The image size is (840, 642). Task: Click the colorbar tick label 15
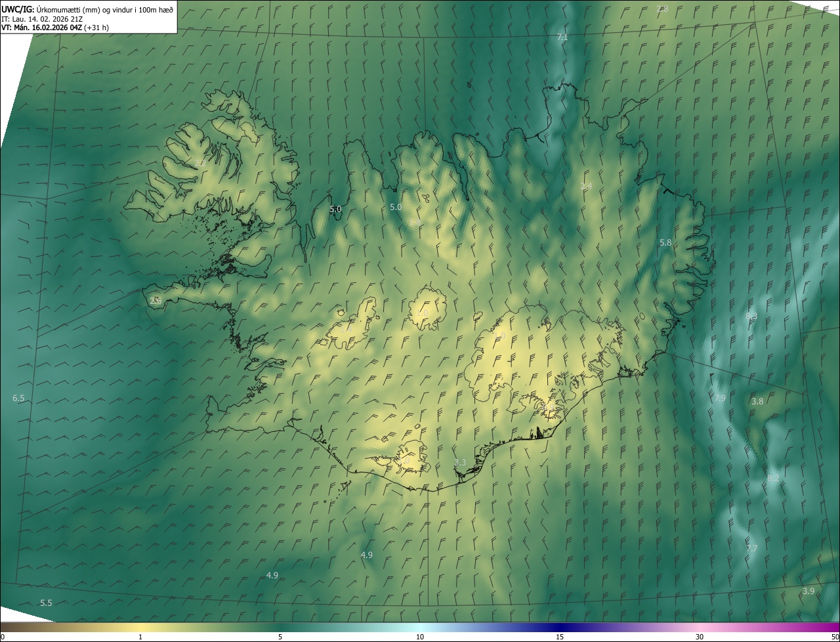pos(560,637)
